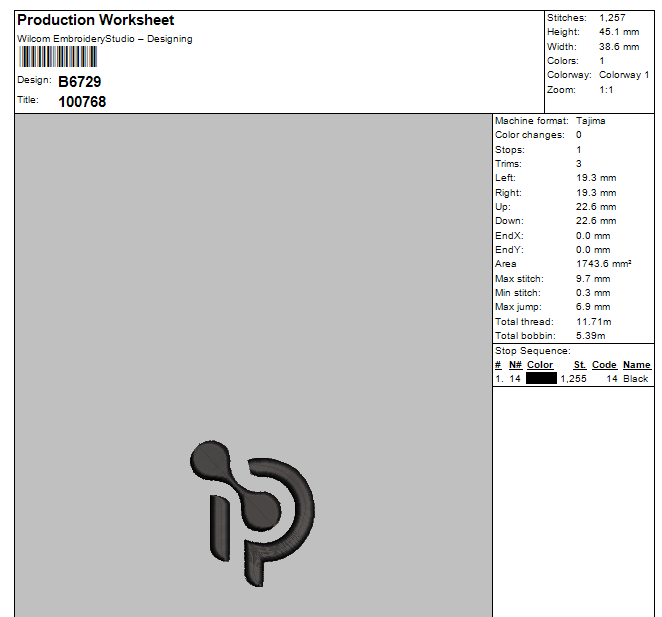Click the 'Right:' label
Image resolution: width=662 pixels, height=617 pixels.
(x=508, y=193)
